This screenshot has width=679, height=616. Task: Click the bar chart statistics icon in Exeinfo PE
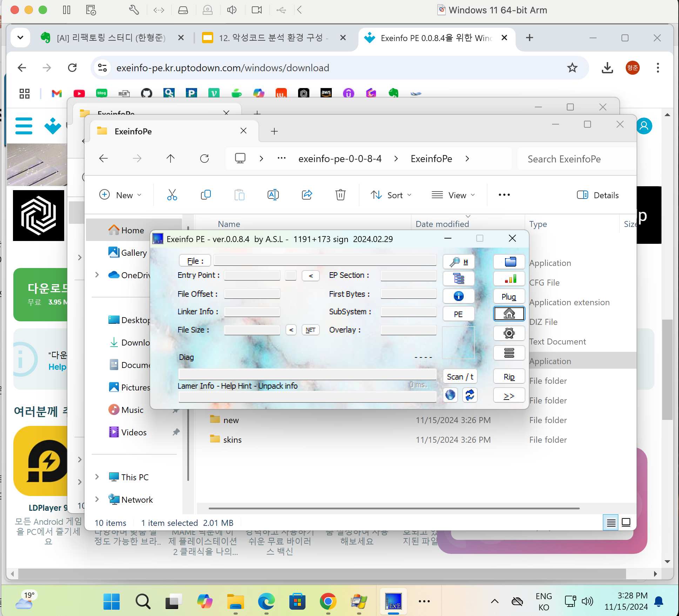pyautogui.click(x=509, y=279)
